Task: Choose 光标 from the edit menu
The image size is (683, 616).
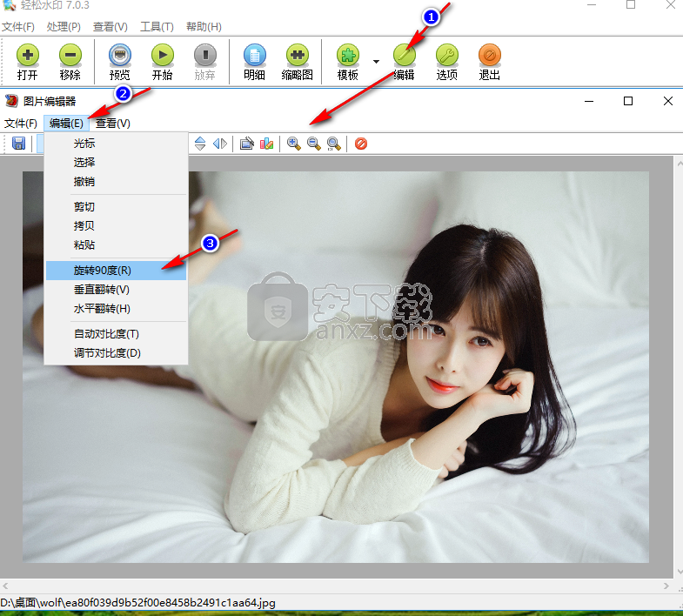Action: coord(117,144)
